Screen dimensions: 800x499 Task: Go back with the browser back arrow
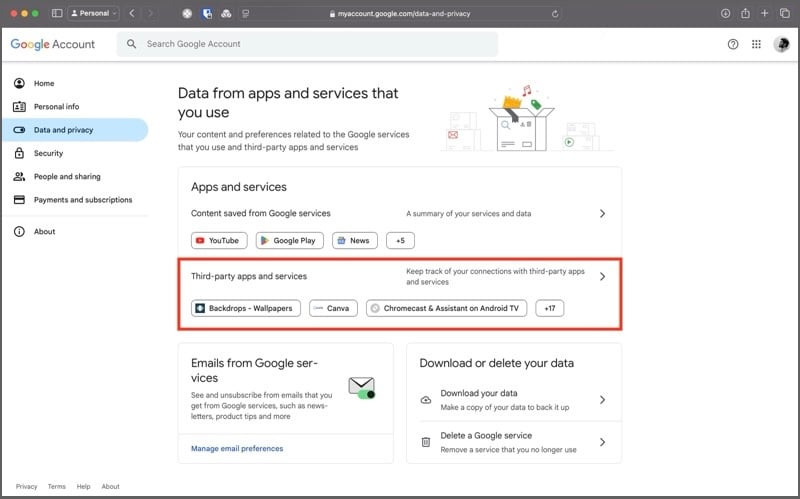(132, 13)
